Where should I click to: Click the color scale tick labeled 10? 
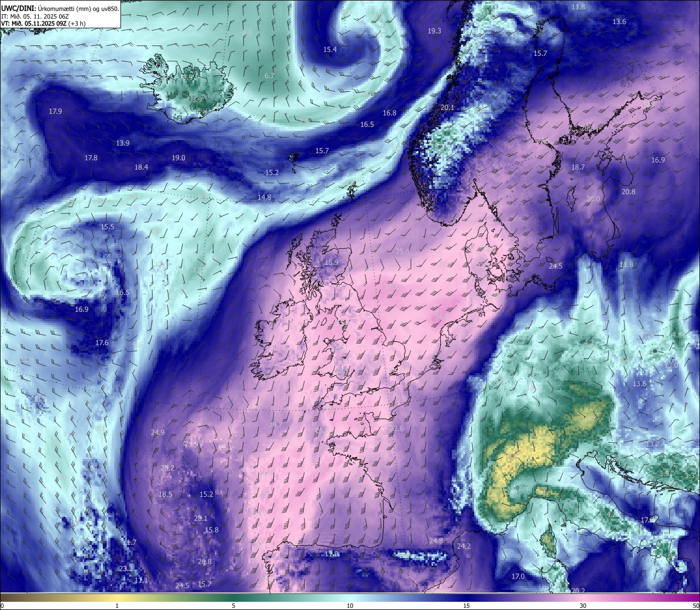click(350, 606)
